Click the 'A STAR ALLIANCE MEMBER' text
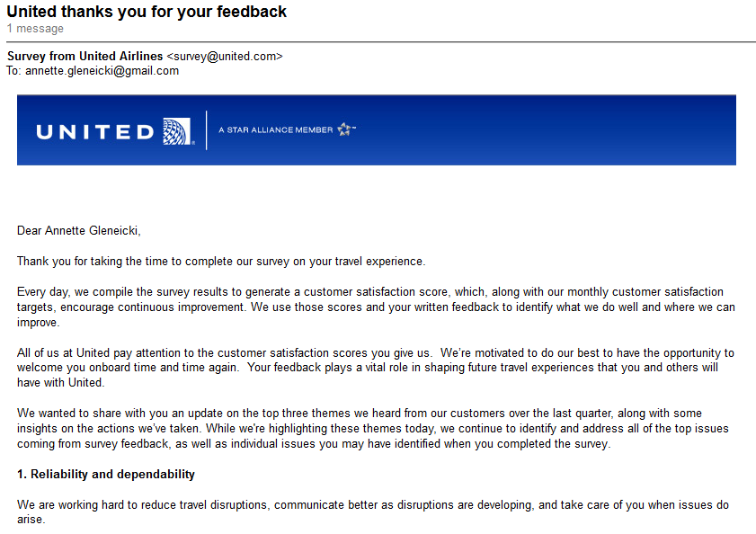 coord(275,130)
